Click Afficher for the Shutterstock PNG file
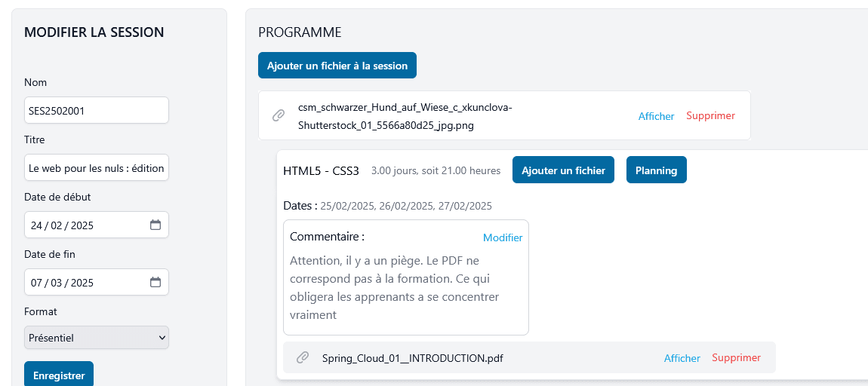Image resolution: width=868 pixels, height=386 pixels. [x=656, y=116]
